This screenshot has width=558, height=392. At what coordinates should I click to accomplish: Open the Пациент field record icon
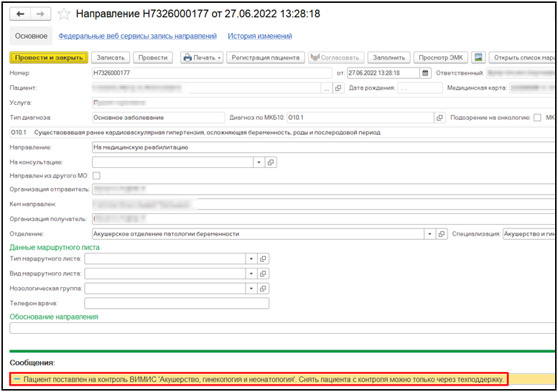(339, 88)
